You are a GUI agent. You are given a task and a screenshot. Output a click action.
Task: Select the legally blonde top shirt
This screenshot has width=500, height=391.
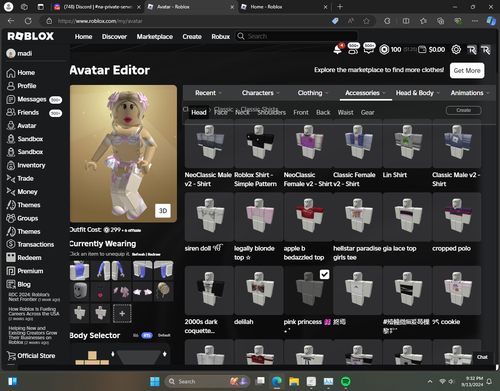tap(259, 217)
